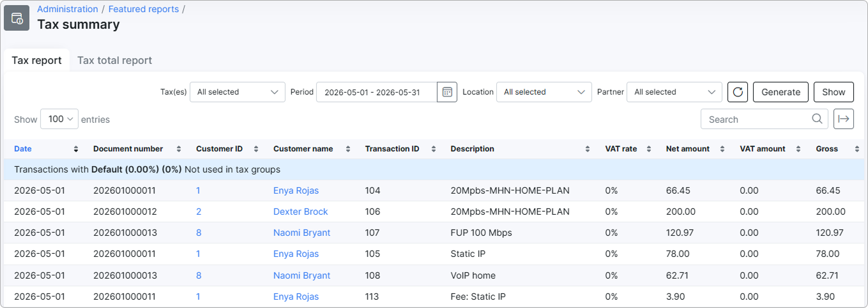This screenshot has width=868, height=308.
Task: Sort by VAT rate column arrows
Action: [648, 149]
